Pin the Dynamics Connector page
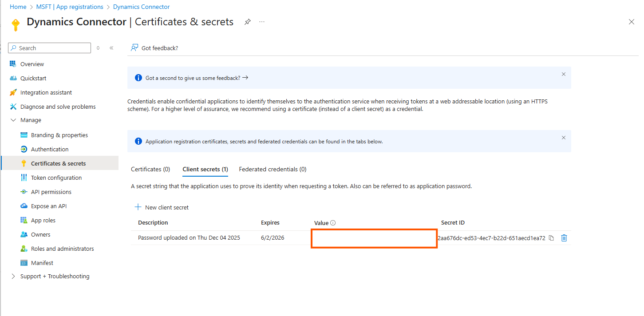The width and height of the screenshot is (644, 316). pos(248,22)
